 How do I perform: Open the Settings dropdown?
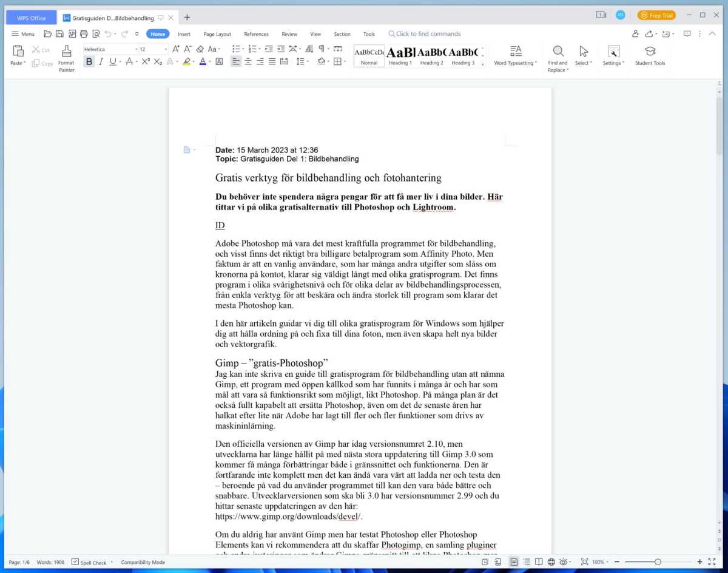point(613,63)
